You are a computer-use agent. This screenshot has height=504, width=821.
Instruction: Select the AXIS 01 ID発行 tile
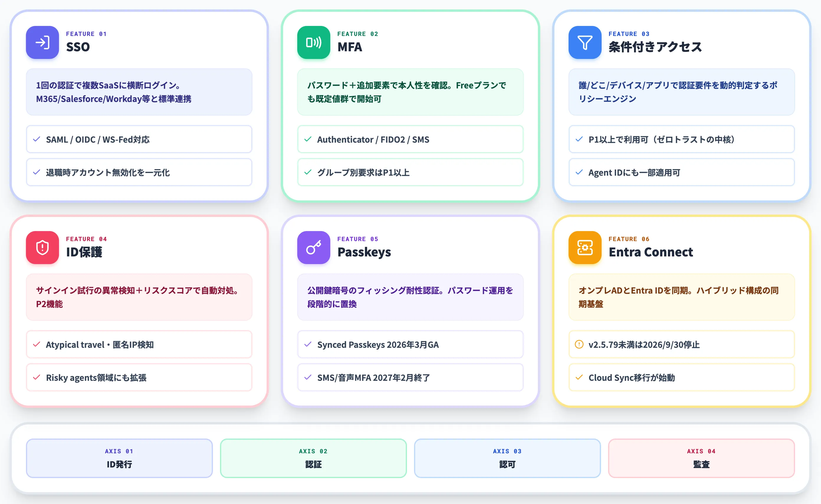(x=119, y=458)
